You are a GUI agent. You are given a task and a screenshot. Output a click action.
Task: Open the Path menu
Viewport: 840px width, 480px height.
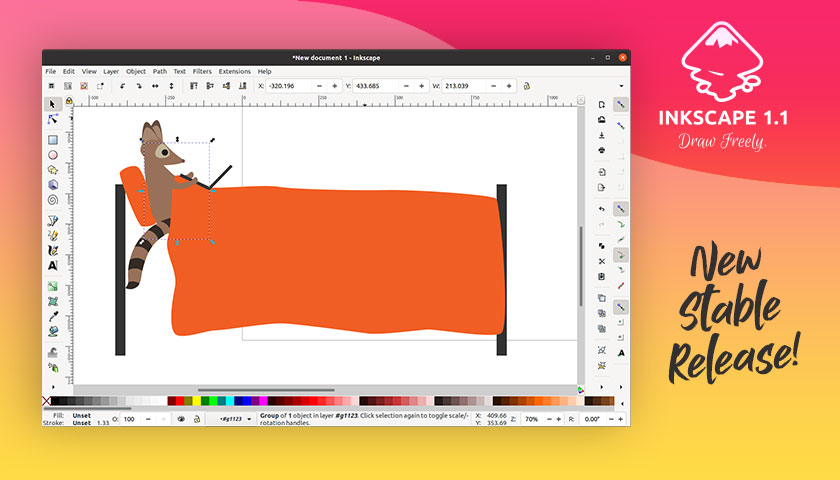coord(160,71)
